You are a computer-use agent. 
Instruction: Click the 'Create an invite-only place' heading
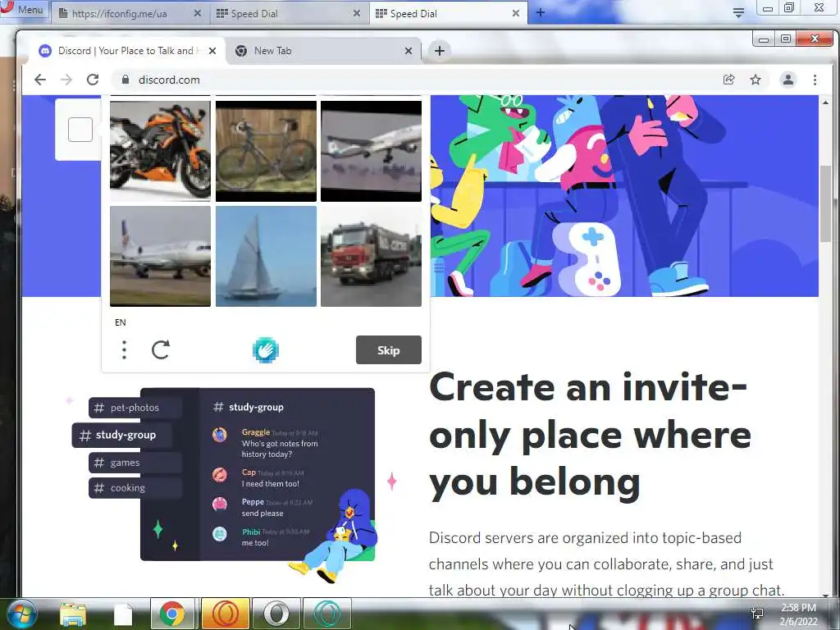point(591,435)
